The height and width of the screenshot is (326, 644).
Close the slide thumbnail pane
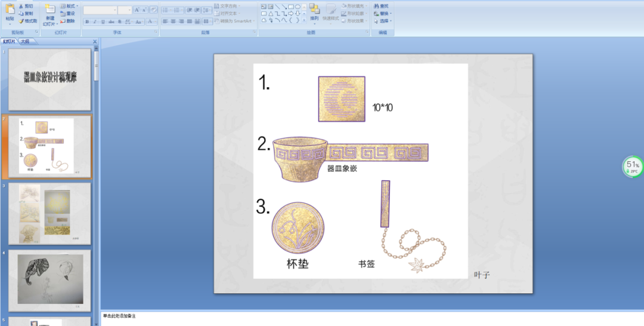[95, 42]
